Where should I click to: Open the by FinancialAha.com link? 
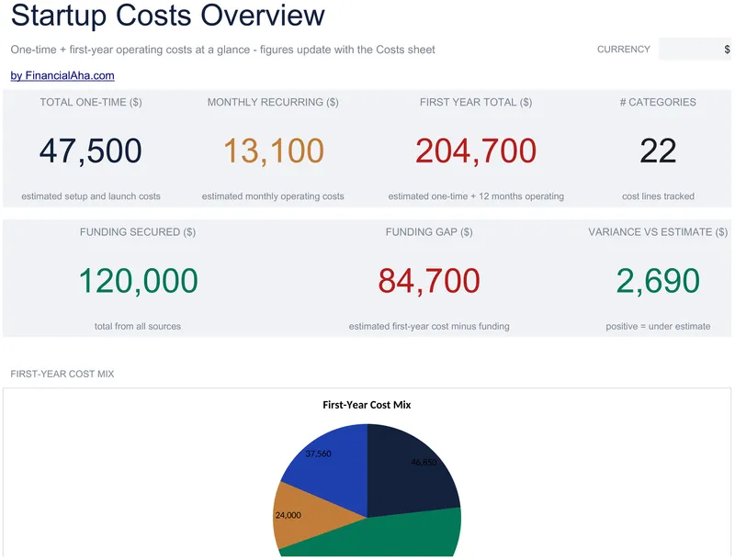(62, 75)
